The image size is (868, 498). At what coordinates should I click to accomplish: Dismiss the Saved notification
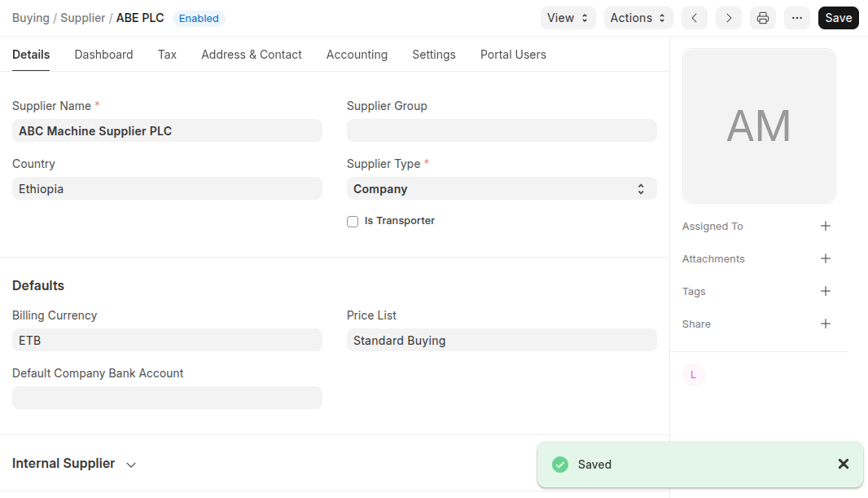tap(844, 464)
